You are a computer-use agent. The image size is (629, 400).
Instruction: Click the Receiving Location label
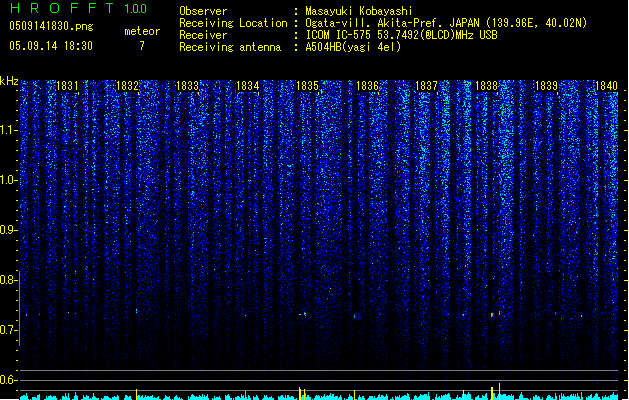233,23
